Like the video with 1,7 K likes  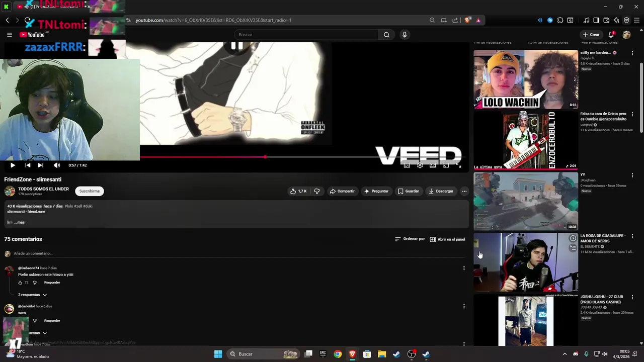tap(298, 191)
